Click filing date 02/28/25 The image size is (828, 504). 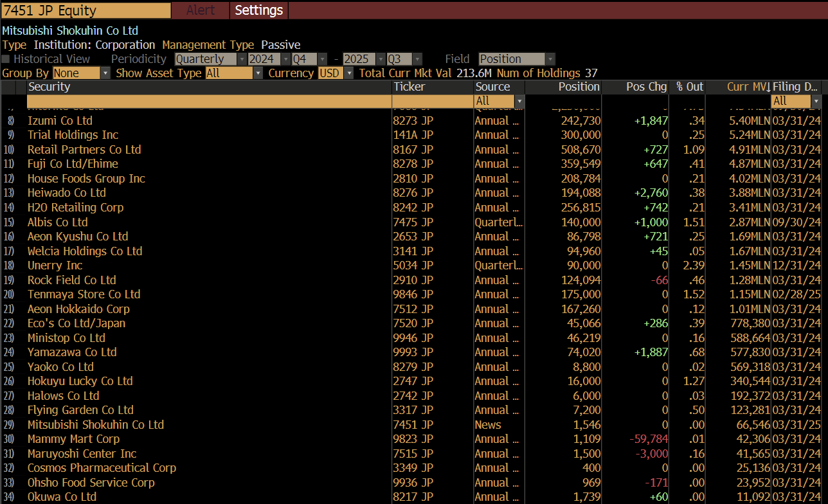(x=797, y=294)
